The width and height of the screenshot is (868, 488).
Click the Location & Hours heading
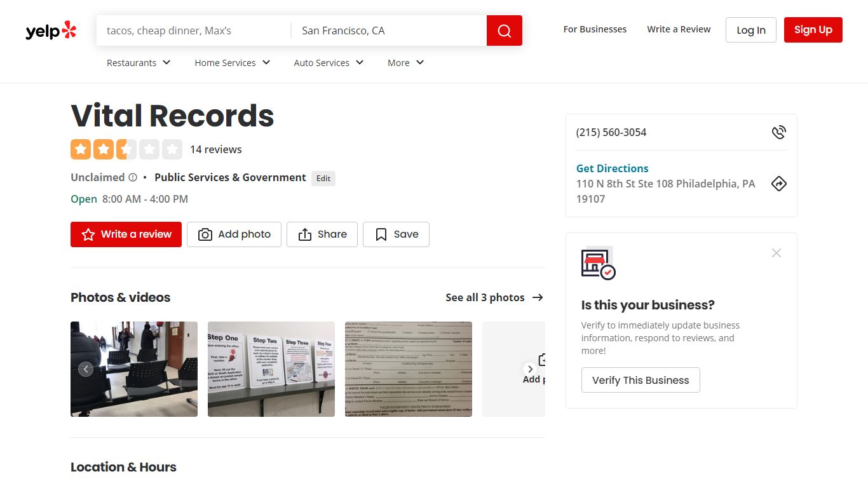pyautogui.click(x=123, y=467)
